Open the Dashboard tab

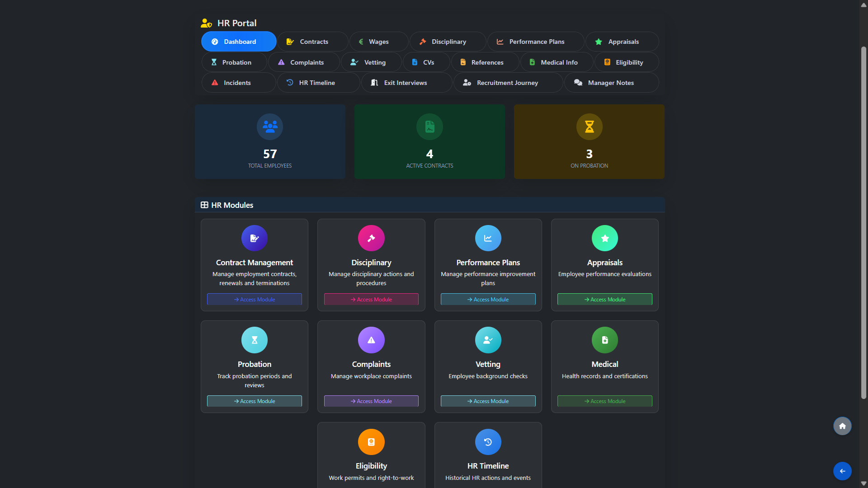pyautogui.click(x=239, y=42)
